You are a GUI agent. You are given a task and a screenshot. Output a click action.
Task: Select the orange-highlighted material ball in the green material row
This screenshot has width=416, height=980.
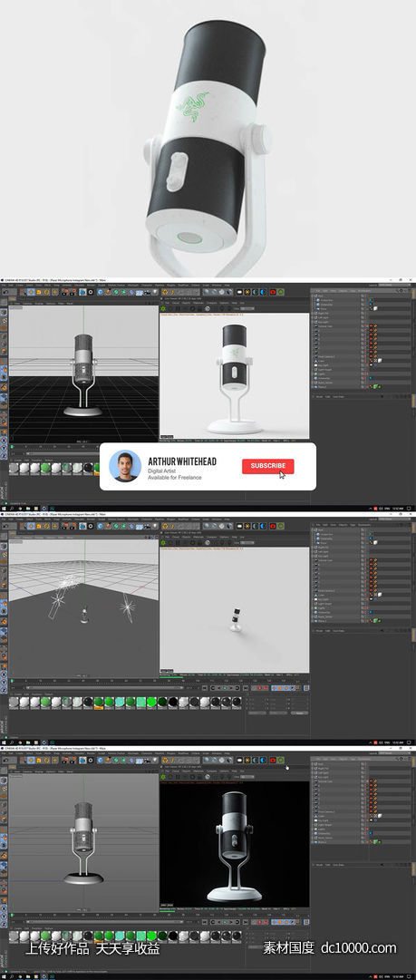[x=98, y=703]
